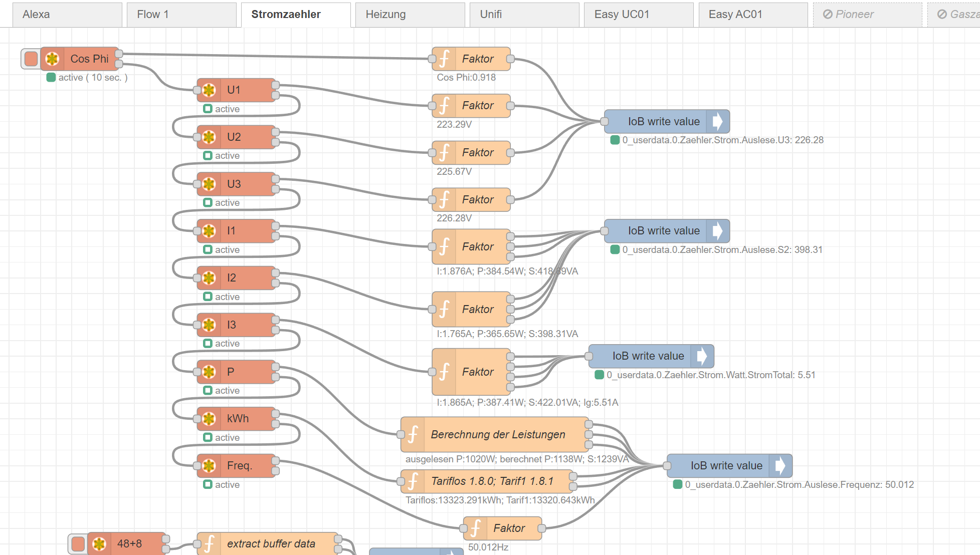Click the U3 node modbus icon
The width and height of the screenshot is (980, 555).
click(209, 184)
